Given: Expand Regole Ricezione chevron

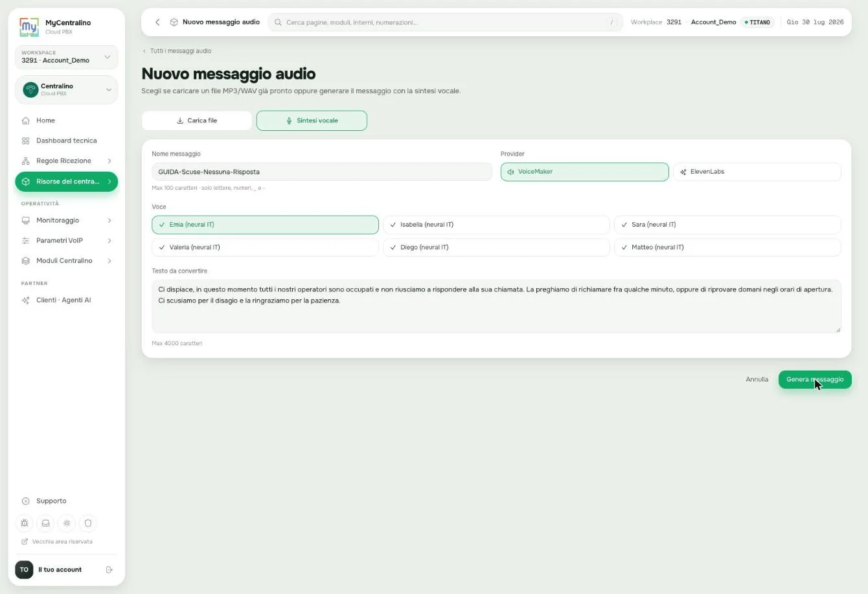Looking at the screenshot, I should (109, 161).
